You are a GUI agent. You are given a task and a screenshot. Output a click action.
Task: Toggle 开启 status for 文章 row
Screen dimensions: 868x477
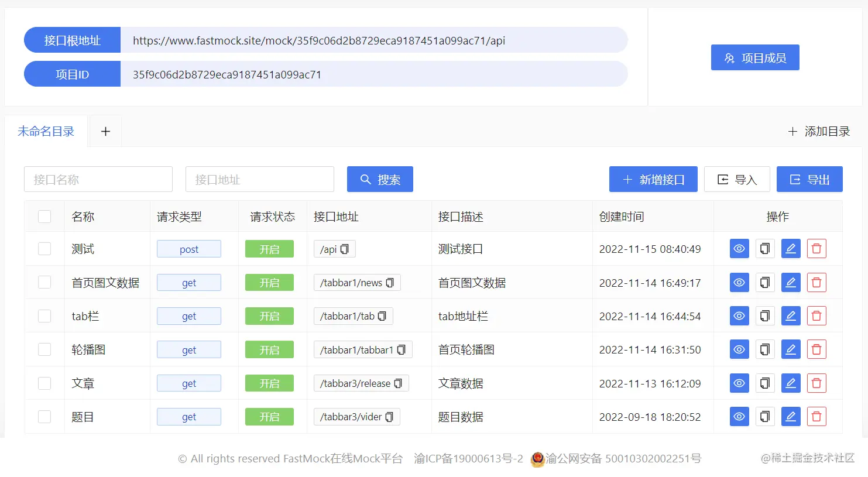(x=269, y=383)
